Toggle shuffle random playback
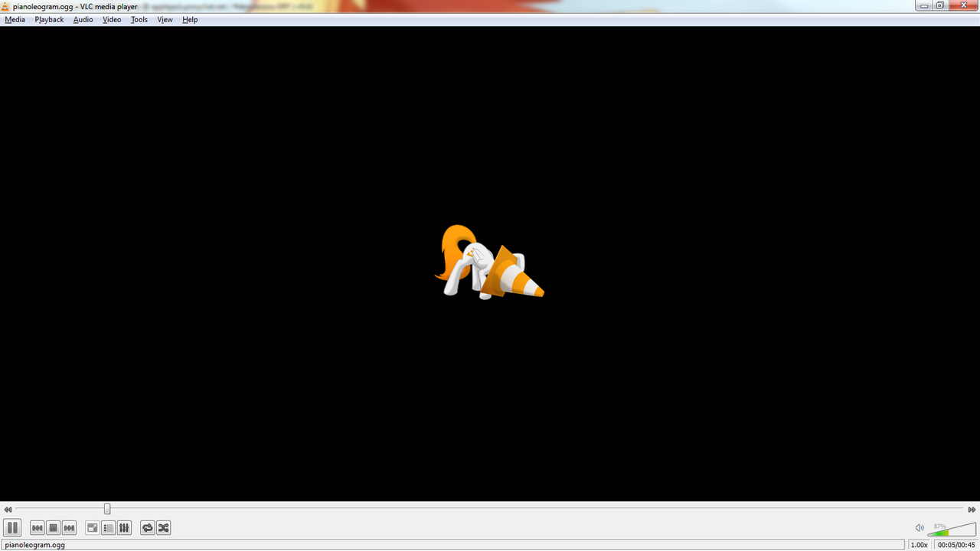 (163, 528)
